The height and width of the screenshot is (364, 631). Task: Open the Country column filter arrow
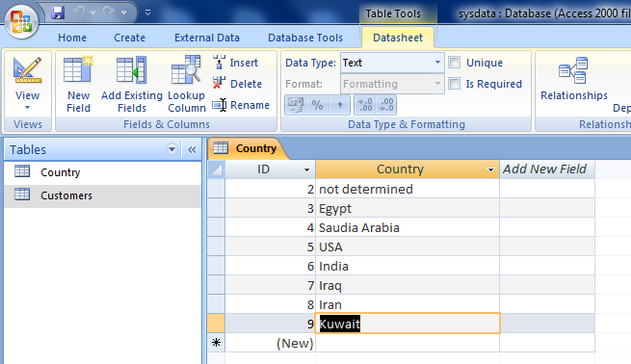[x=490, y=169]
